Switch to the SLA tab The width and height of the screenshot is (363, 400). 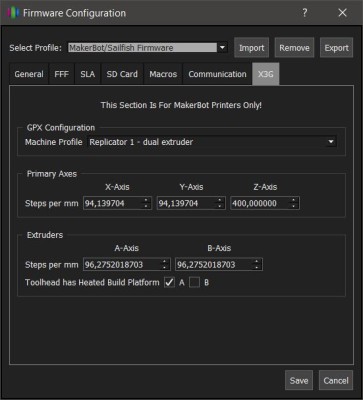coord(88,74)
